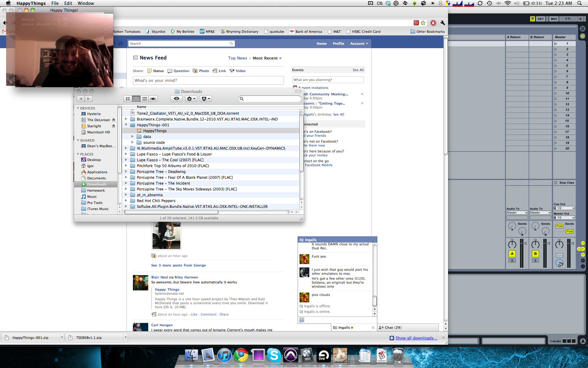Click the Master volume pan knob

click(x=559, y=244)
